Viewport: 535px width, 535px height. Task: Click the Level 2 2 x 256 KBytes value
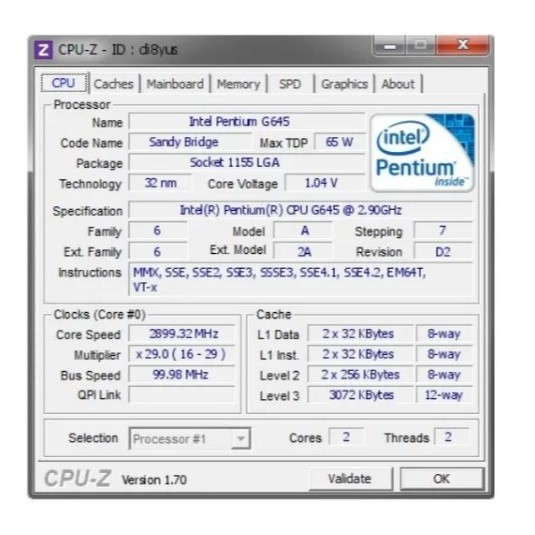tap(360, 375)
